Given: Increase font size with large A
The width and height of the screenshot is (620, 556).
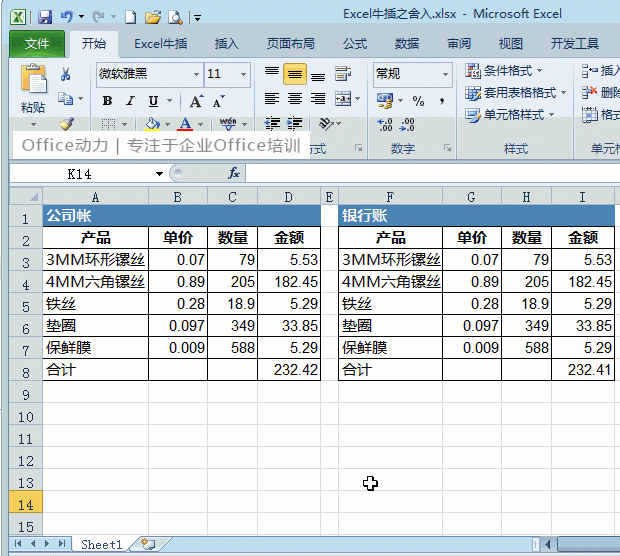Looking at the screenshot, I should tap(197, 101).
